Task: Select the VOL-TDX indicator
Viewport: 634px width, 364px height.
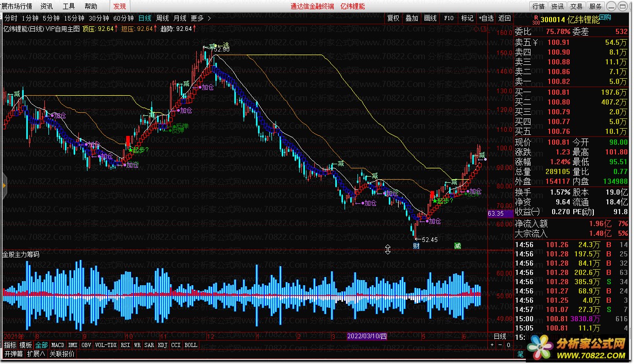Action: coord(106,345)
